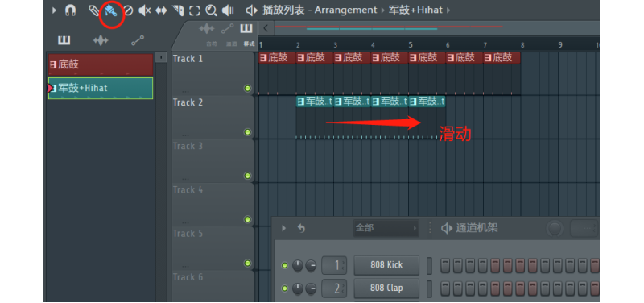Click bar 9 on timeline ruler
Screen dimensions: 644x303
click(x=560, y=45)
